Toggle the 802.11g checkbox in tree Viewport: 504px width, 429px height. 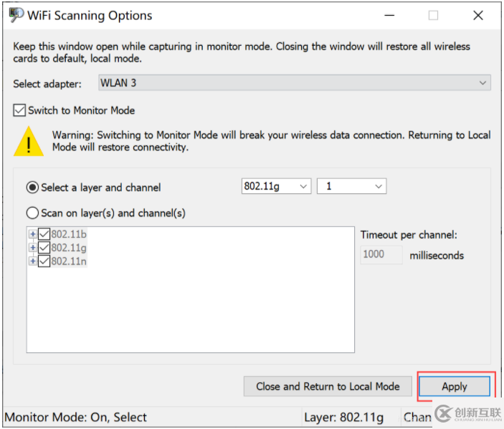44,248
